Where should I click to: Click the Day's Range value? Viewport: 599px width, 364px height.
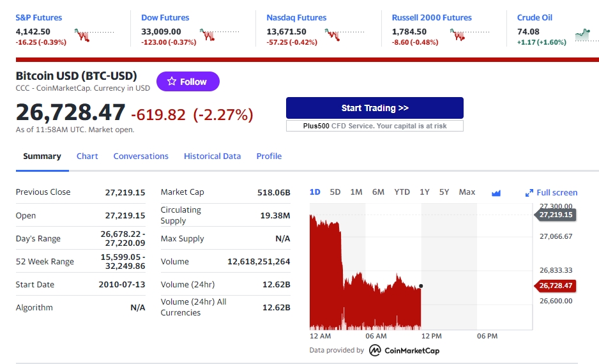pyautogui.click(x=123, y=238)
